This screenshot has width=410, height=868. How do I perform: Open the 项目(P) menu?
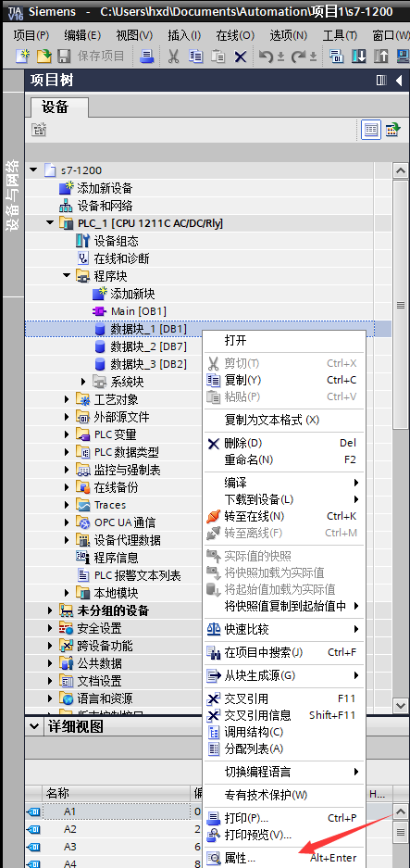coord(31,35)
